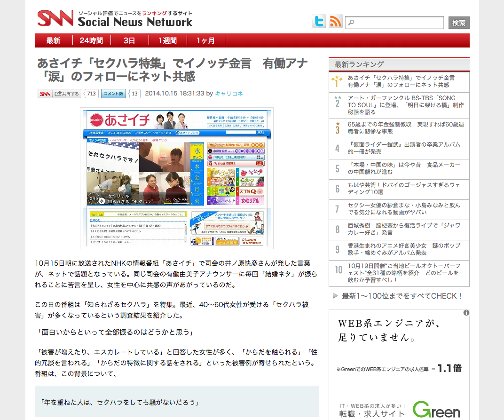Click the あさイチ website screenshot image
Viewport: 504px width, 420px height.
click(x=176, y=178)
